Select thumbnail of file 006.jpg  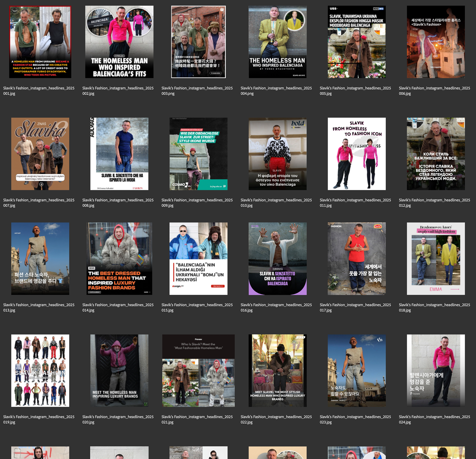coord(436,42)
